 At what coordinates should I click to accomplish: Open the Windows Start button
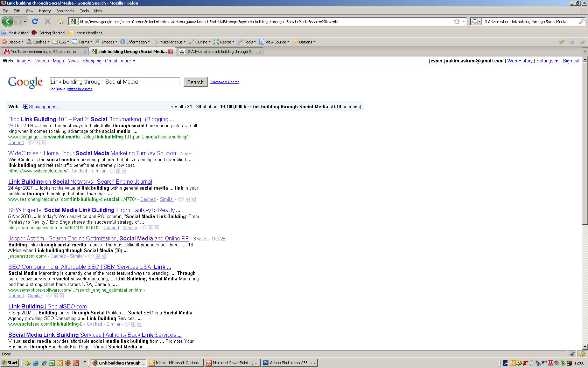tap(10, 363)
